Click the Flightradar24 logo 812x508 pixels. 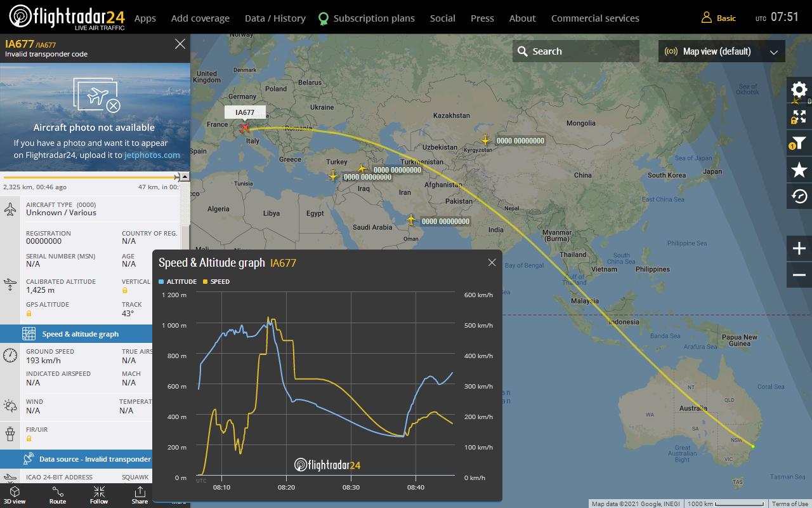point(67,17)
